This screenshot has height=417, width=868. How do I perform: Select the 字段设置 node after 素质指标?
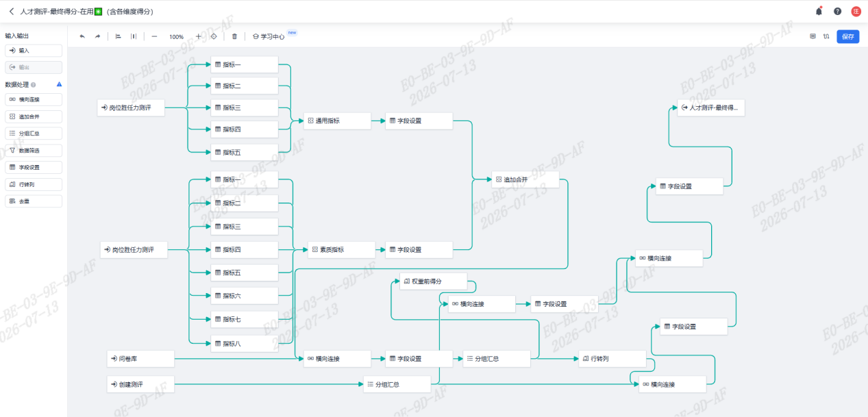click(x=420, y=250)
